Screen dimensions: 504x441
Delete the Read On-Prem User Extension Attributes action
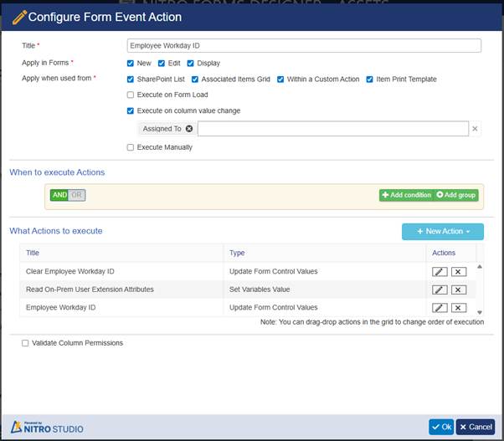pos(458,290)
